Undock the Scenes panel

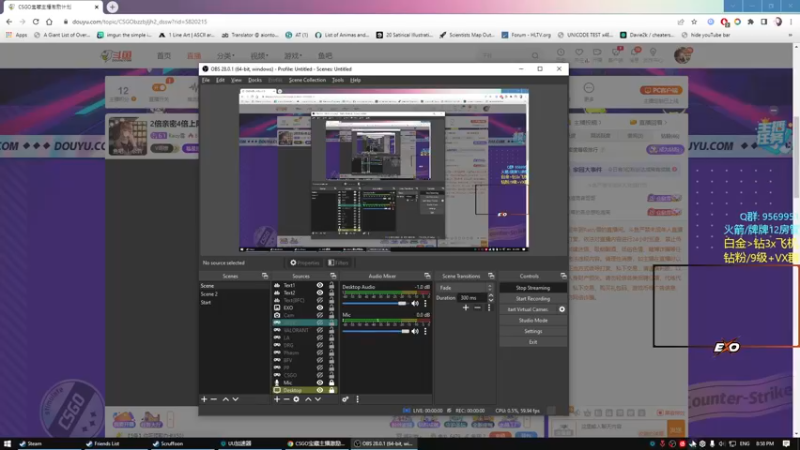pyautogui.click(x=265, y=276)
